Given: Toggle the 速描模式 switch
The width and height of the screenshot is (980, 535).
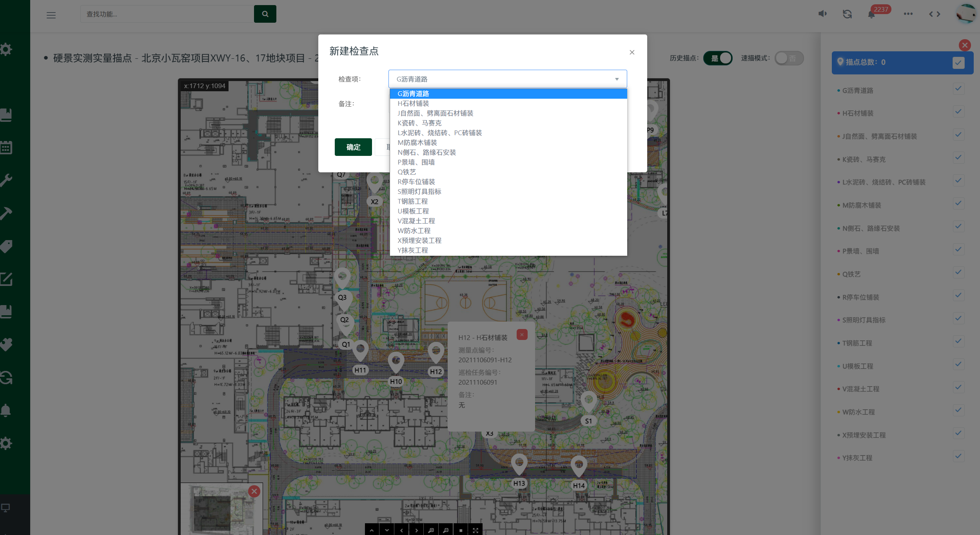Looking at the screenshot, I should coord(789,58).
